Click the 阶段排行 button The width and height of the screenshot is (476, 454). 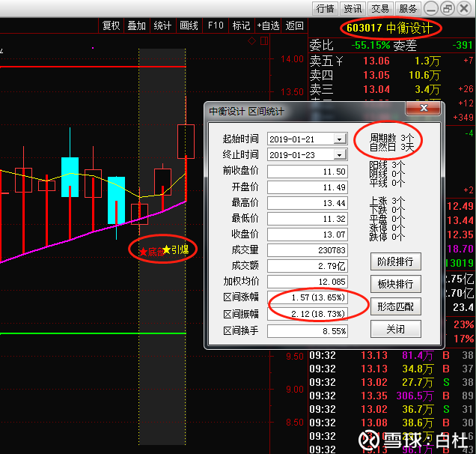click(x=396, y=261)
